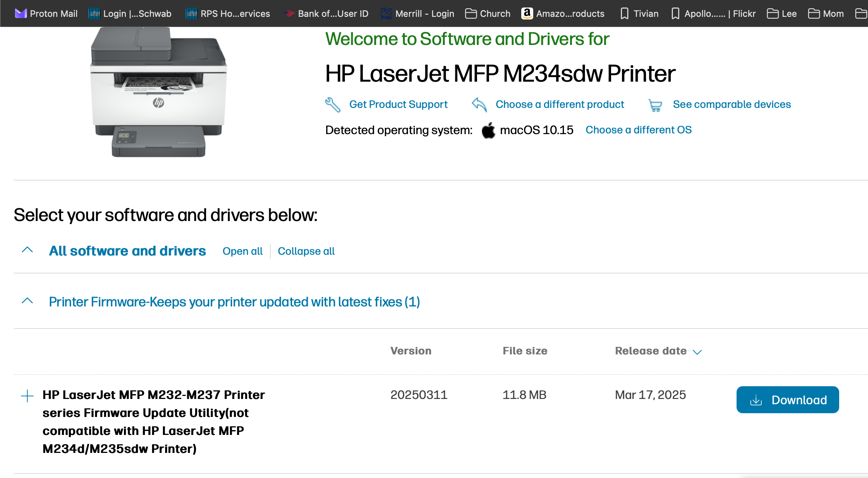Click the LaserJet printer product image
Screen dimensions: 868x478
(x=158, y=92)
